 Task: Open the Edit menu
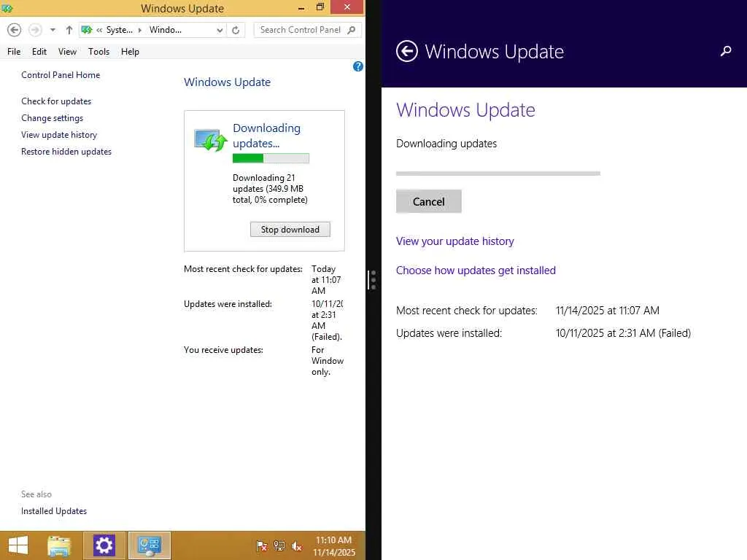click(x=39, y=52)
